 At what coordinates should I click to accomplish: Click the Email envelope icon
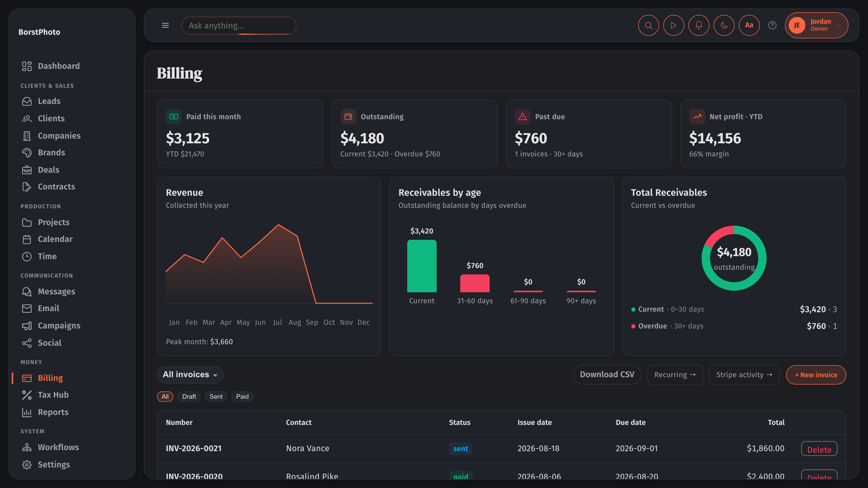[x=27, y=309]
